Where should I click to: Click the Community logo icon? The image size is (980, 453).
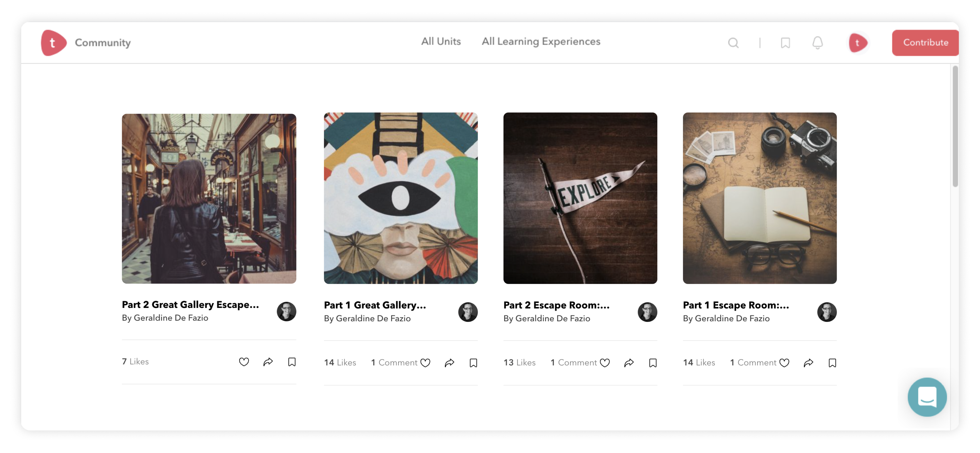54,42
